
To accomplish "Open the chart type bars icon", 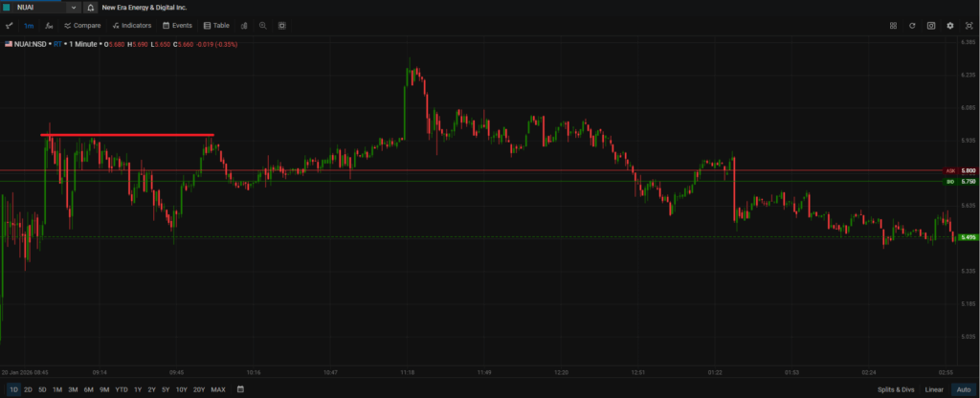I will point(243,26).
